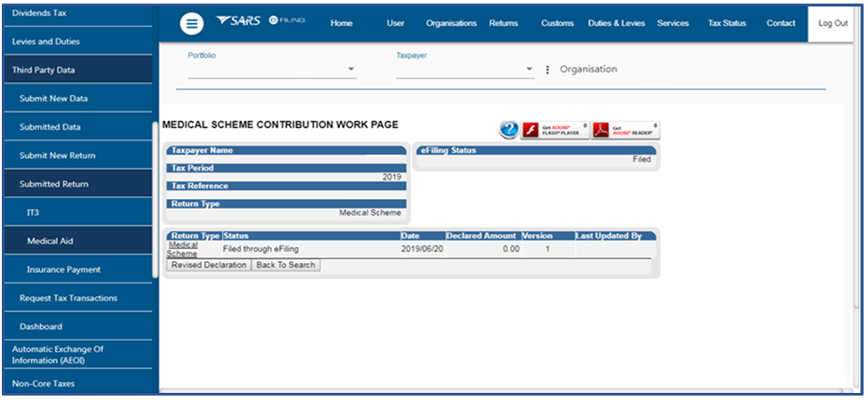The image size is (868, 400).
Task: Click the Log Out button
Action: (x=832, y=23)
